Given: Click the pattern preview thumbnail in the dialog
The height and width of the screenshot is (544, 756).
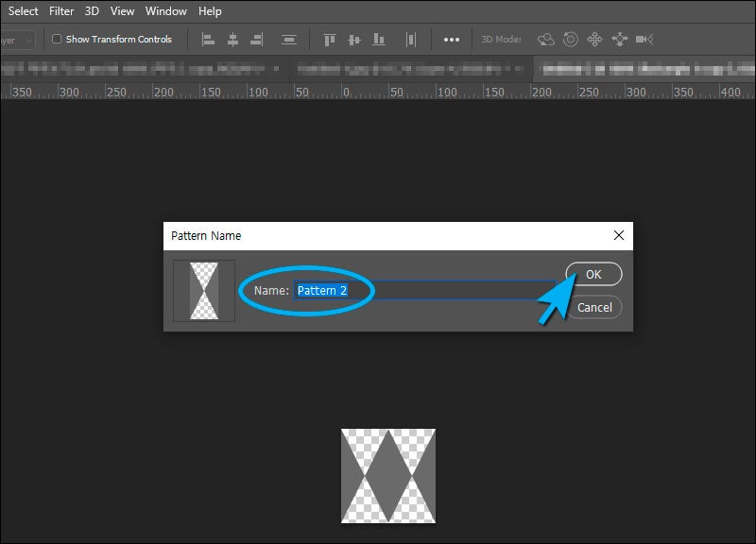Looking at the screenshot, I should click(204, 291).
